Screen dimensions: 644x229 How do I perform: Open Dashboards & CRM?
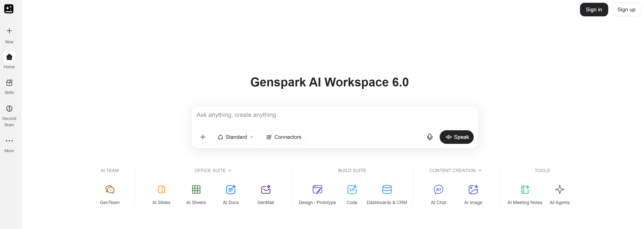[x=387, y=194]
